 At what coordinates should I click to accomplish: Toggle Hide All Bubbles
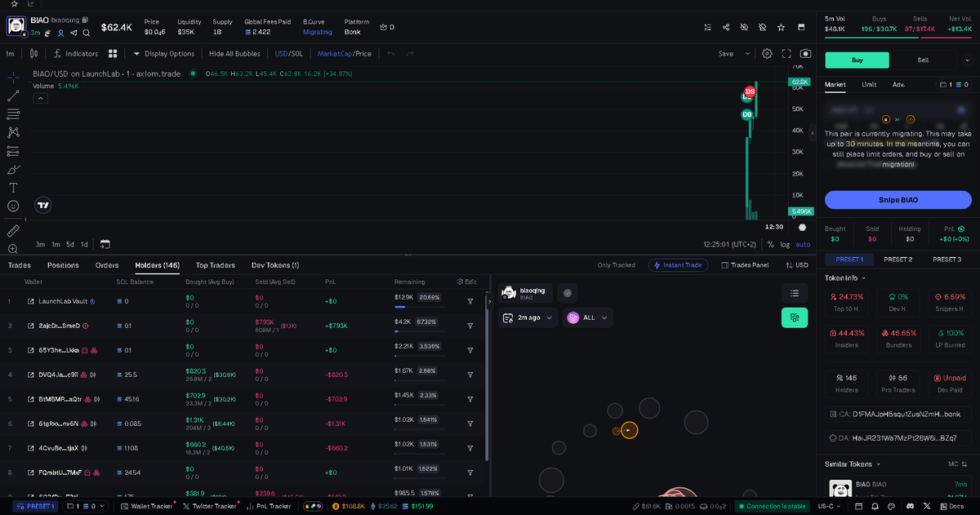234,54
